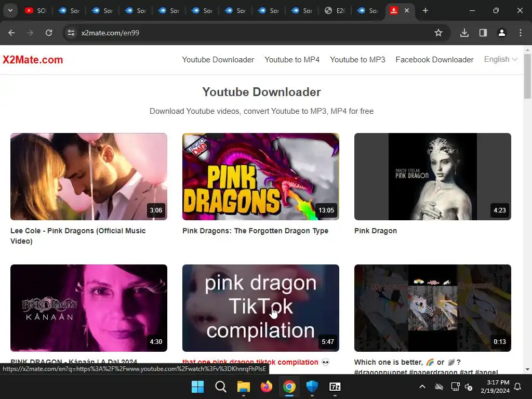532x399 pixels.
Task: Open Youtube Downloader nav link
Action: (218, 60)
